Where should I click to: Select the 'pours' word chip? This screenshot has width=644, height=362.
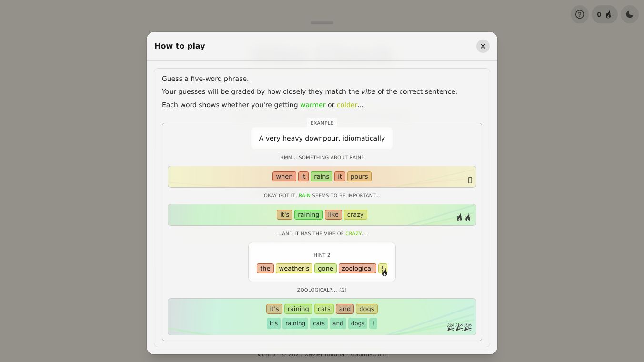359,177
